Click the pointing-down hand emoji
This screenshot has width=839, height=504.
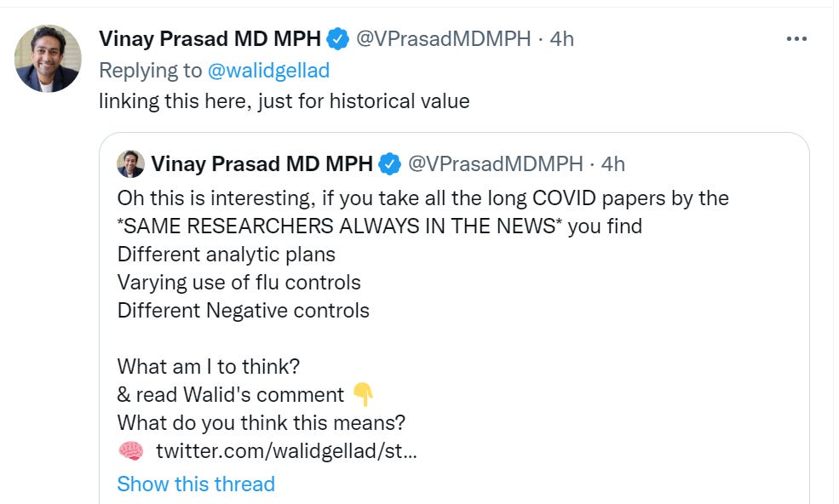click(x=363, y=394)
